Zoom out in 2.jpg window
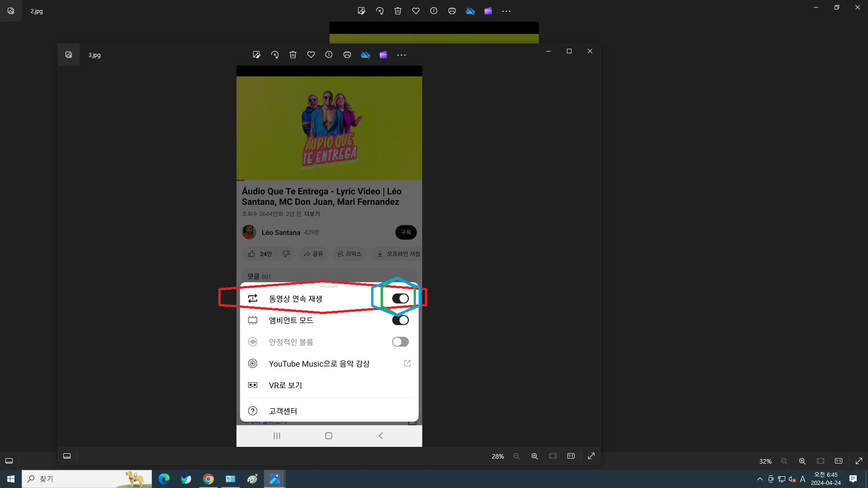 pos(784,461)
